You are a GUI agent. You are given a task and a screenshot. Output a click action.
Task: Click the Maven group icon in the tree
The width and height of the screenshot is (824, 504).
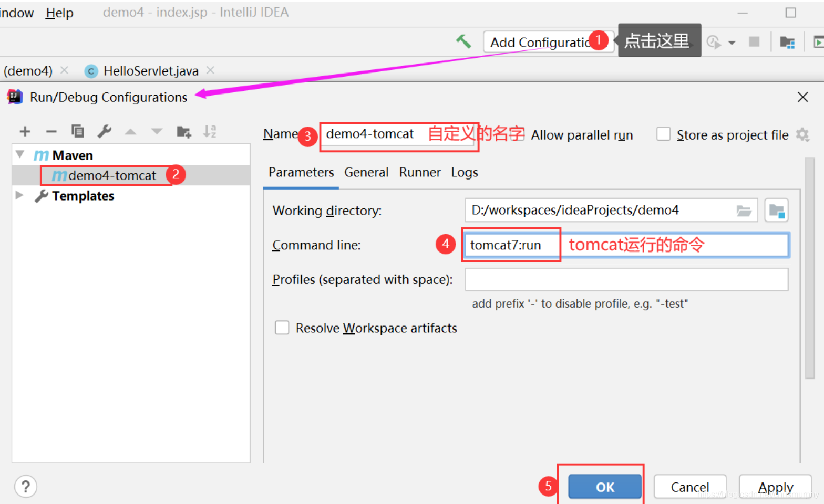(41, 155)
